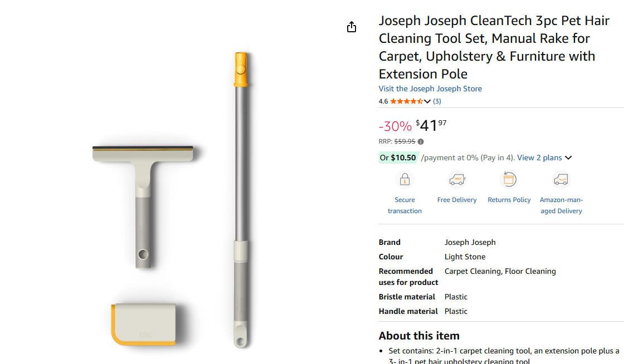The image size is (633, 364).
Task: Click the 4.6 rating number
Action: click(x=383, y=101)
